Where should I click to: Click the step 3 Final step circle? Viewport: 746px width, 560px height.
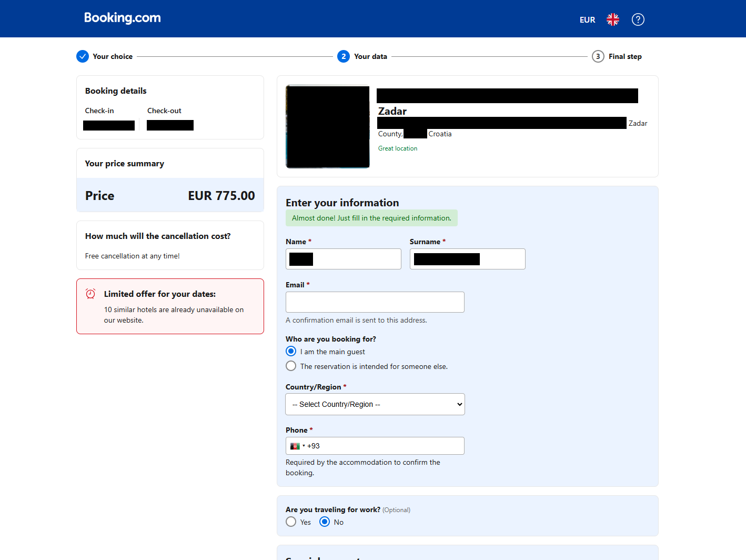(598, 56)
